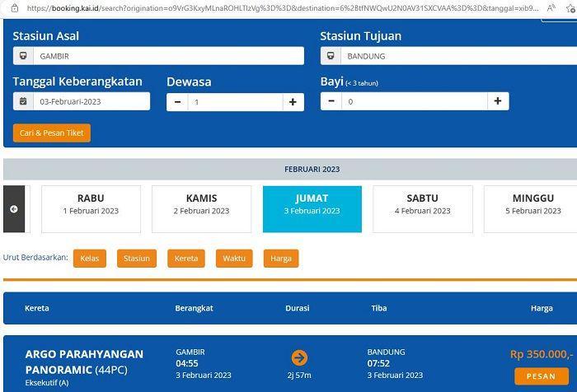
Task: Decrease Dewasa passenger count
Action: 177,102
